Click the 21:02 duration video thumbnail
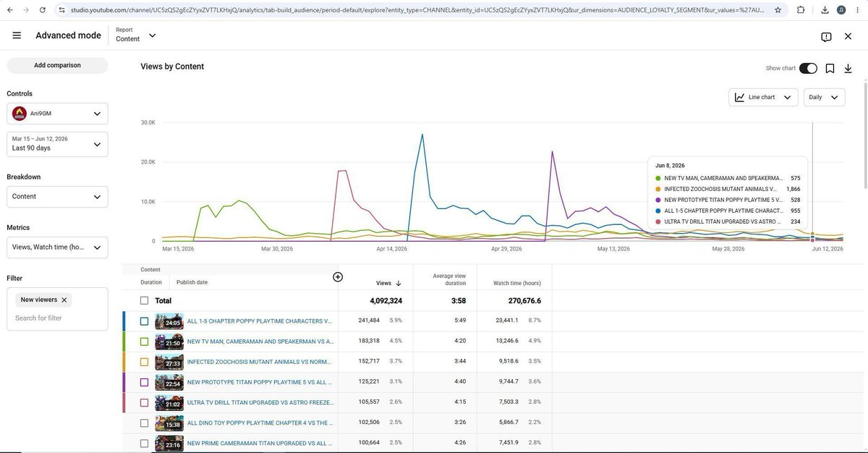 pyautogui.click(x=169, y=402)
